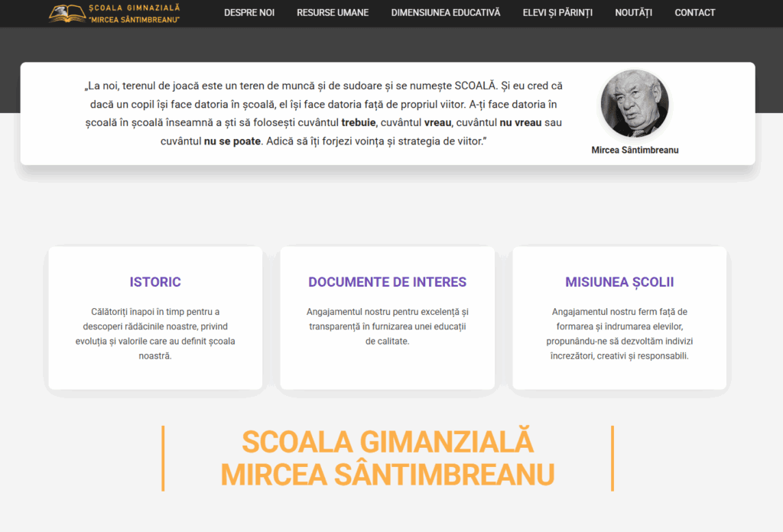The width and height of the screenshot is (783, 532).
Task: Open the DOCUMENTE DE INTERES card title
Action: tap(387, 282)
